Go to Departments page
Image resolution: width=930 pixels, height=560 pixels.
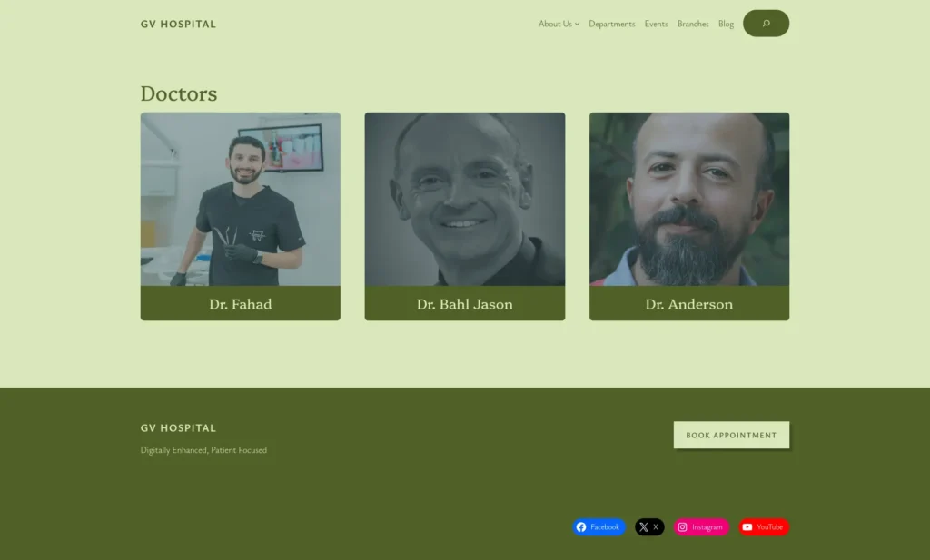click(x=611, y=24)
